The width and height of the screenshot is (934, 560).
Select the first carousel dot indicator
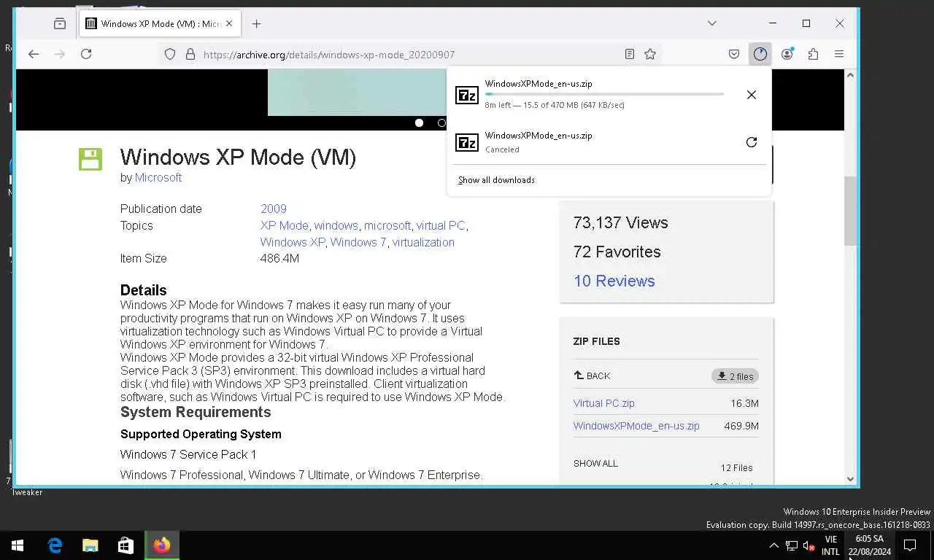419,122
